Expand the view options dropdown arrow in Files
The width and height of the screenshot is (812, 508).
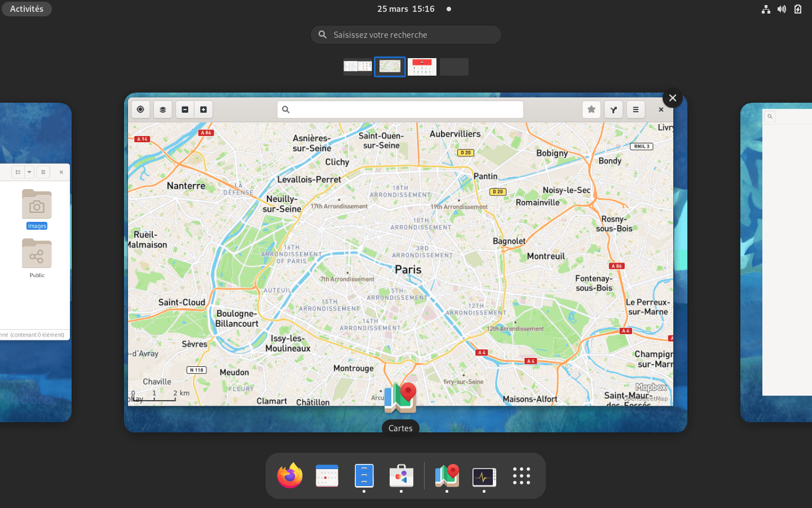click(29, 172)
